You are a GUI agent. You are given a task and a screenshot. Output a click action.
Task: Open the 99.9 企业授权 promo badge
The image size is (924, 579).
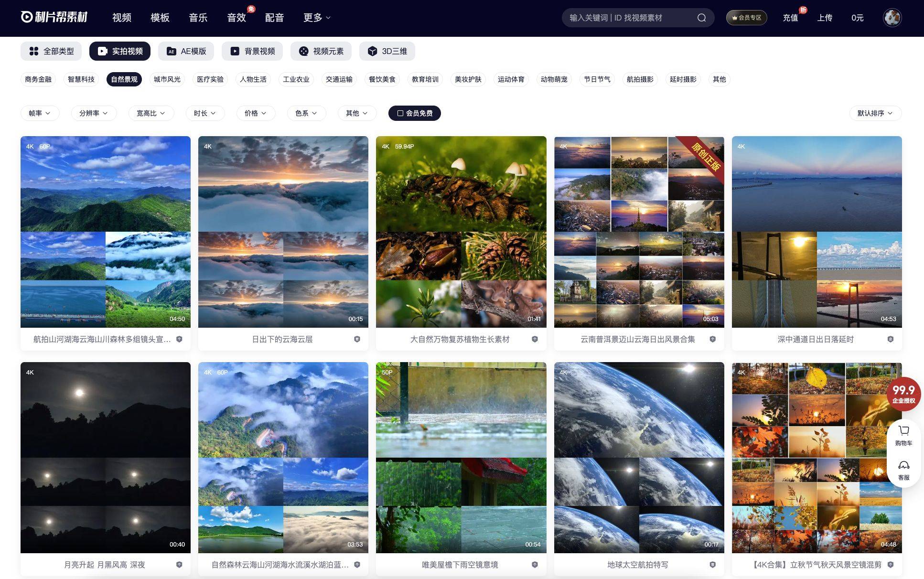(x=903, y=394)
